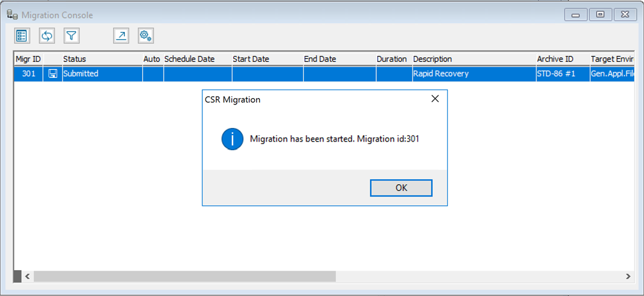Click the blue information icon in dialog
Viewport: 644px width, 296px height.
[232, 139]
